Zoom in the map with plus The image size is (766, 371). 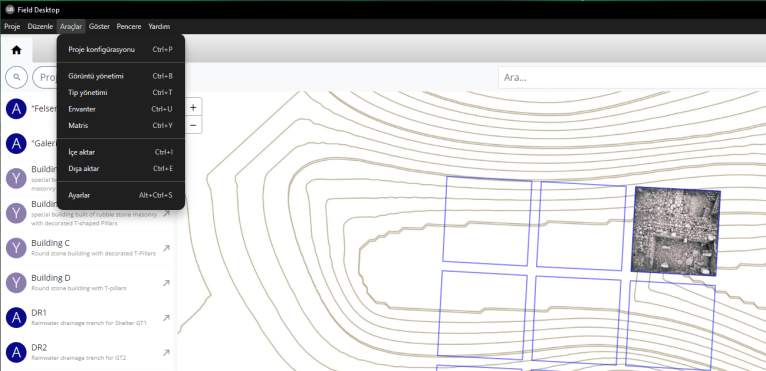[193, 108]
